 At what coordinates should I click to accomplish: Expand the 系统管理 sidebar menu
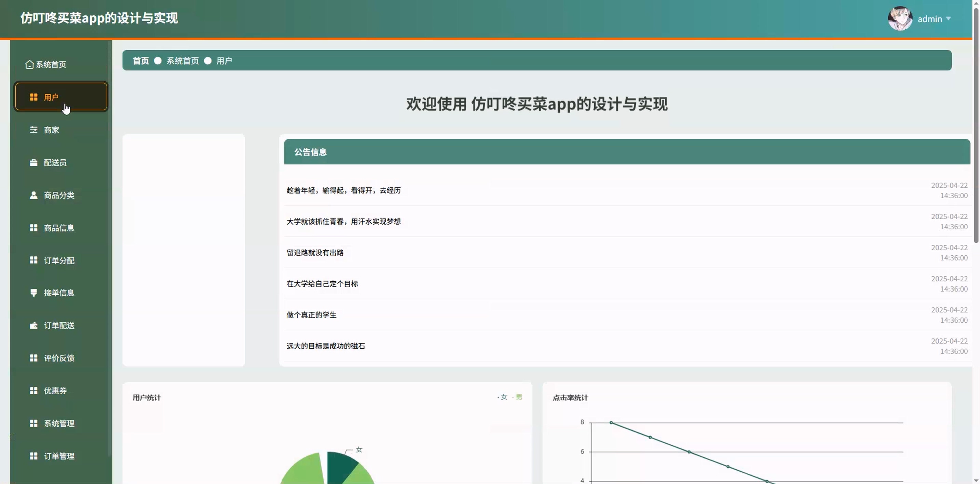click(x=59, y=423)
